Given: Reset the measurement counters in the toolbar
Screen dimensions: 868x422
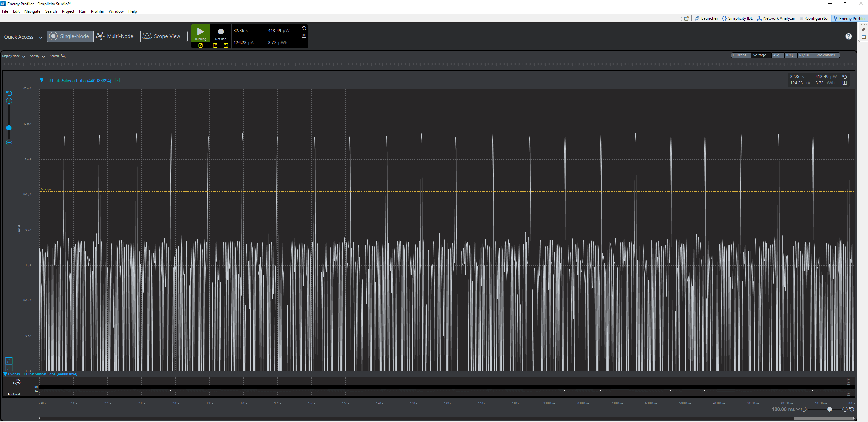Looking at the screenshot, I should 304,28.
